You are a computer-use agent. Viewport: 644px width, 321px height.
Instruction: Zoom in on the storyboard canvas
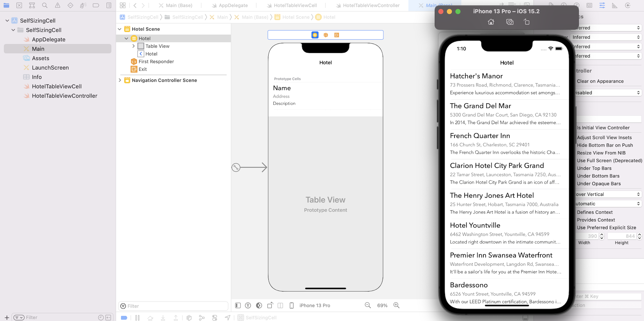pos(396,305)
